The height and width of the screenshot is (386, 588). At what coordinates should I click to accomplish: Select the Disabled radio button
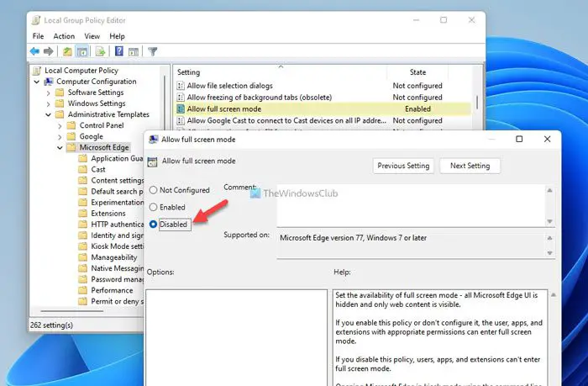(x=153, y=225)
